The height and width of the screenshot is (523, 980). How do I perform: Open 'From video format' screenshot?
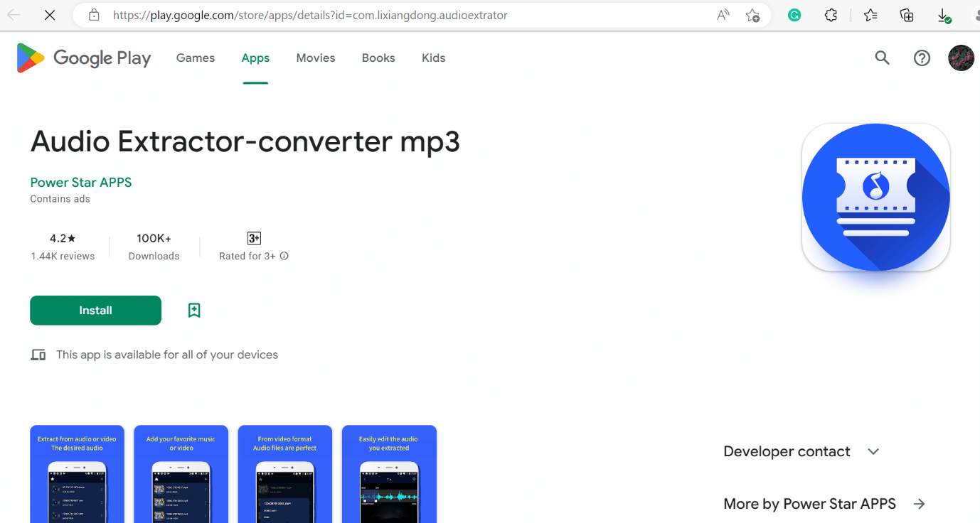pyautogui.click(x=285, y=474)
